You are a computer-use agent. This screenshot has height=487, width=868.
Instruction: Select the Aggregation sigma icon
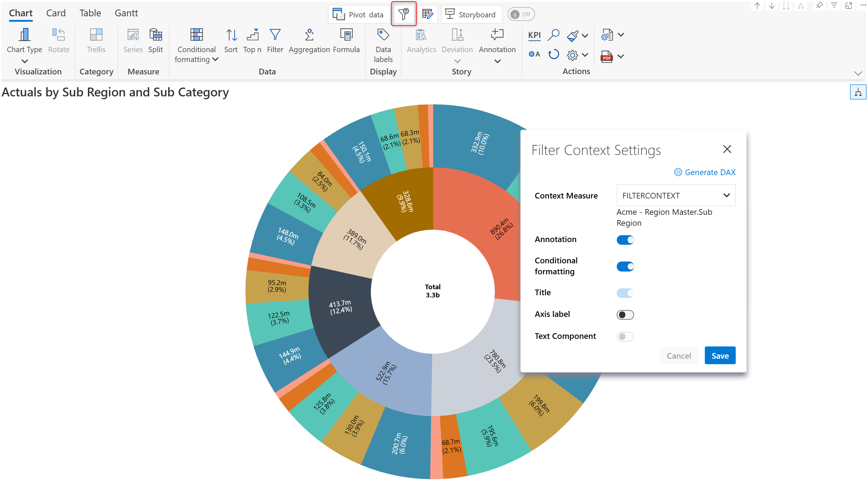309,35
